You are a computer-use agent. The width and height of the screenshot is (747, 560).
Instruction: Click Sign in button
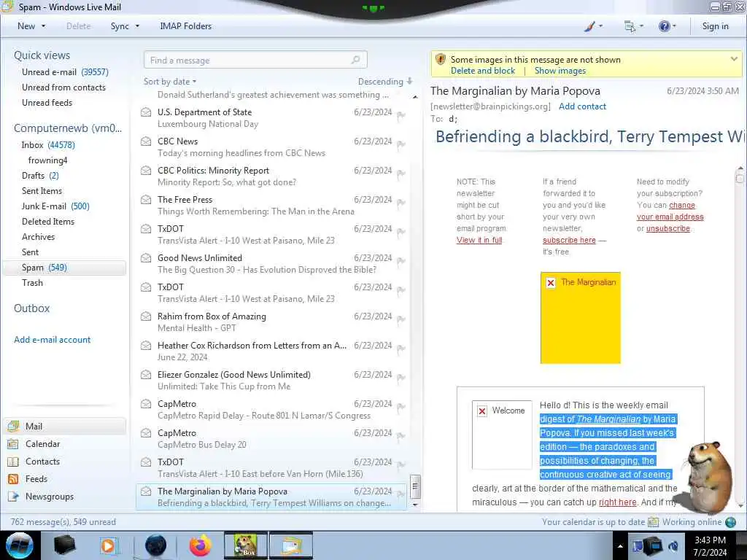click(715, 26)
